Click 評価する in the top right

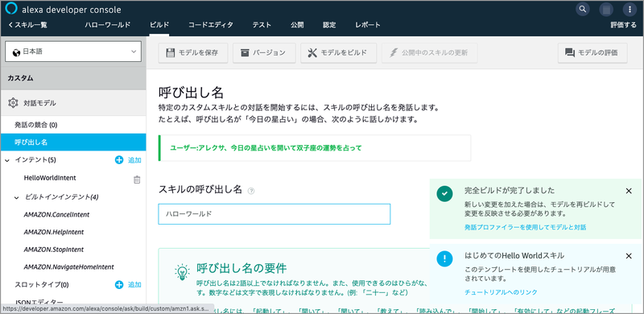click(623, 25)
